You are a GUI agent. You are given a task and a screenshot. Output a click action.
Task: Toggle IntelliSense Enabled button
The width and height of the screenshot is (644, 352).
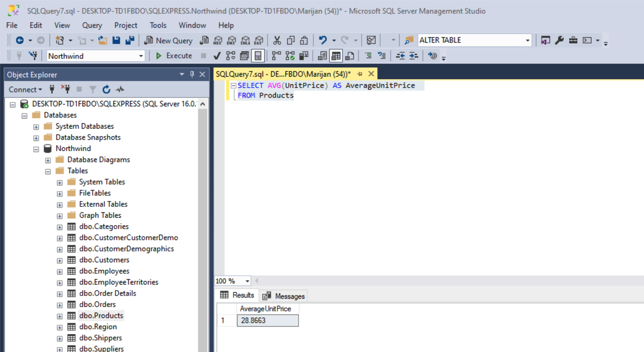click(x=258, y=56)
